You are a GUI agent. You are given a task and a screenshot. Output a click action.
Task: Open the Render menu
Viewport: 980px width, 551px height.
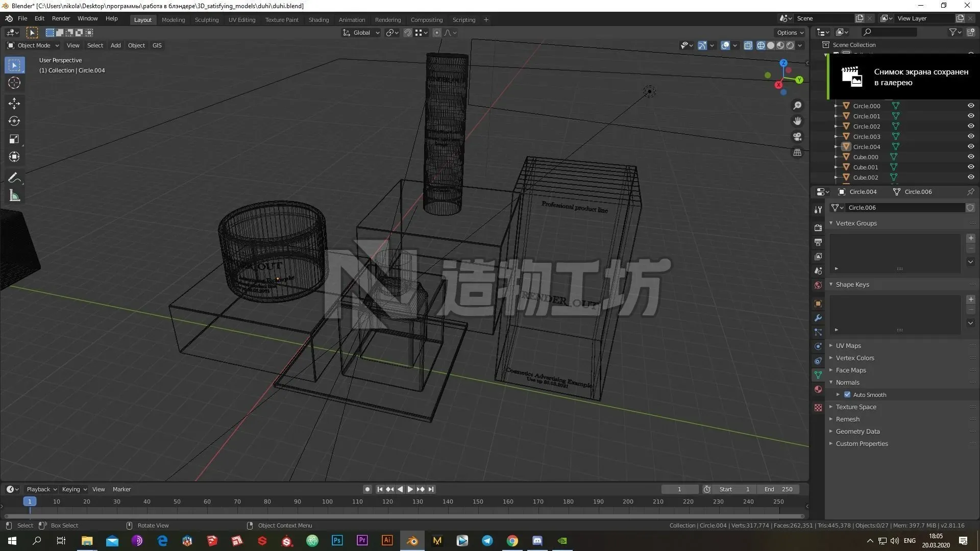pyautogui.click(x=61, y=18)
